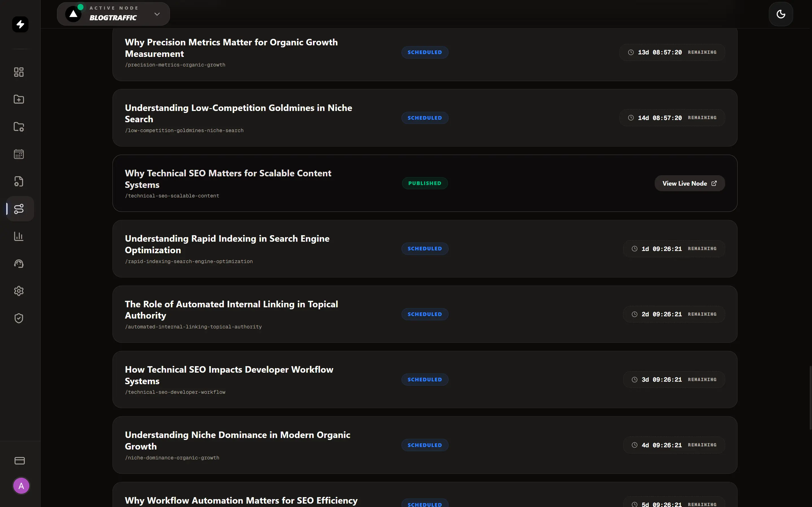This screenshot has width=812, height=507.
Task: Click the shield check sidebar icon
Action: (19, 318)
